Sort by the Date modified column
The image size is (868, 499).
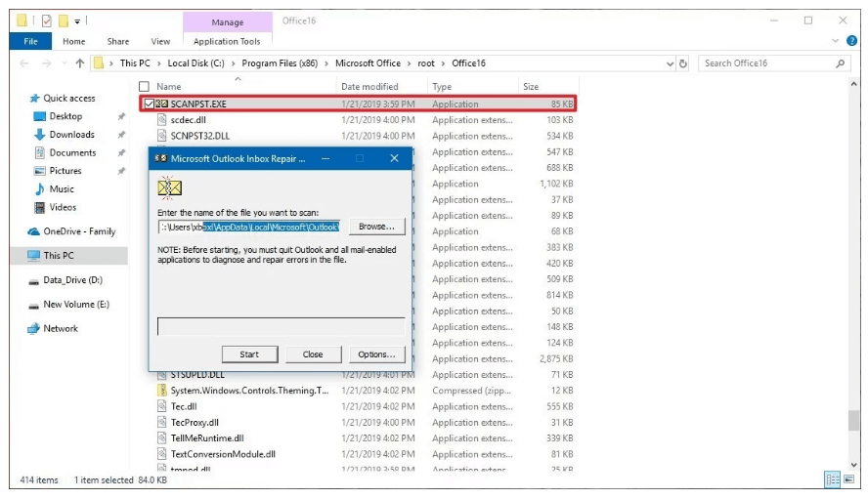click(x=369, y=87)
